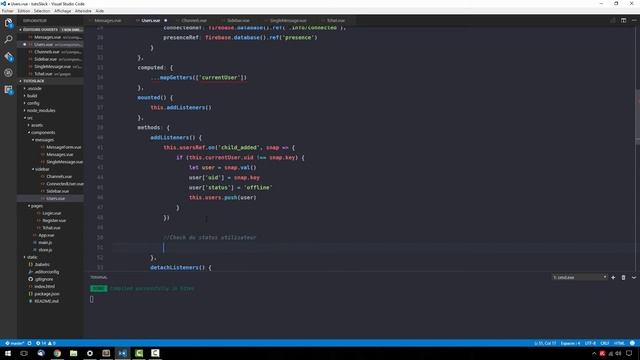Click the Ln, Col cursor position in the status bar
Viewport: 640px width, 360px height.
pos(545,343)
